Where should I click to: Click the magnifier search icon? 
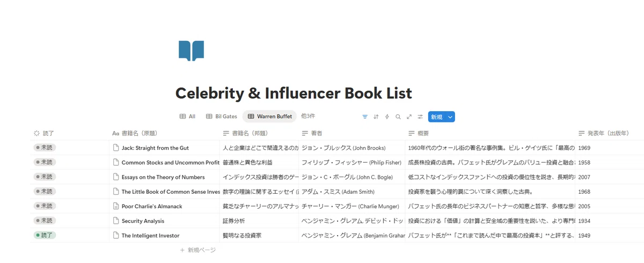(398, 116)
